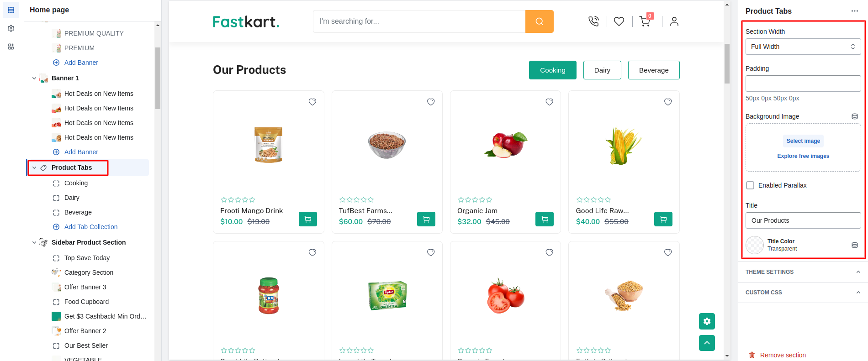Toggle wishlist heart on Good Life Raw product

[667, 102]
